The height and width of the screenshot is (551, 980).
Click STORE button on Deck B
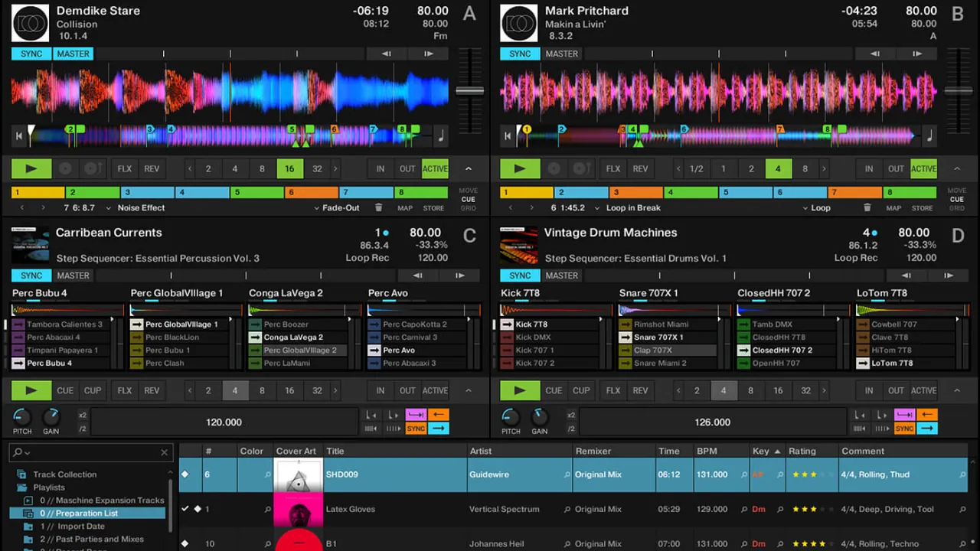(922, 207)
